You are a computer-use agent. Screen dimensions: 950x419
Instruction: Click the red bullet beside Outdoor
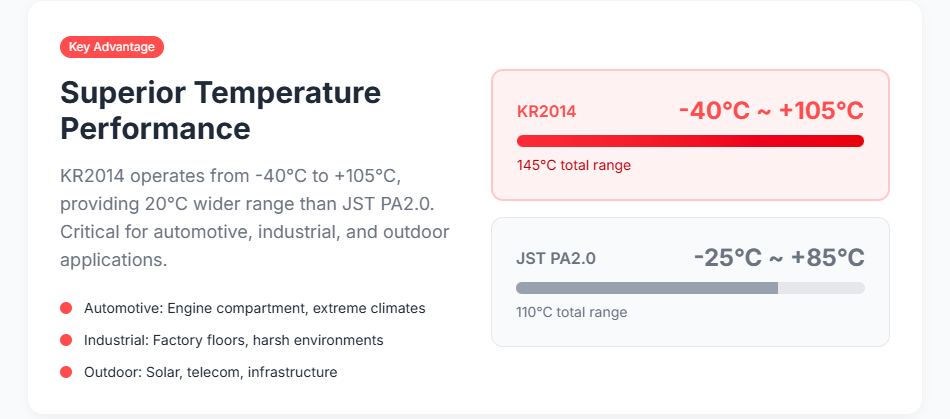coord(66,372)
